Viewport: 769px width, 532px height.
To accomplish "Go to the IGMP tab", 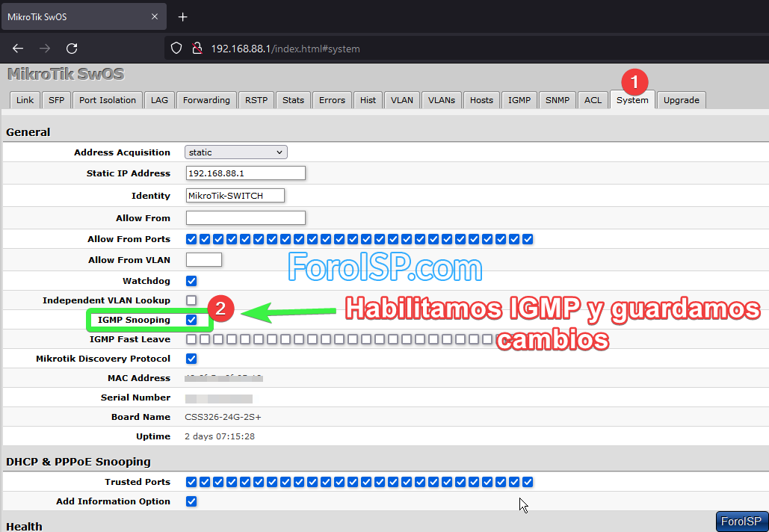I will tap(519, 99).
